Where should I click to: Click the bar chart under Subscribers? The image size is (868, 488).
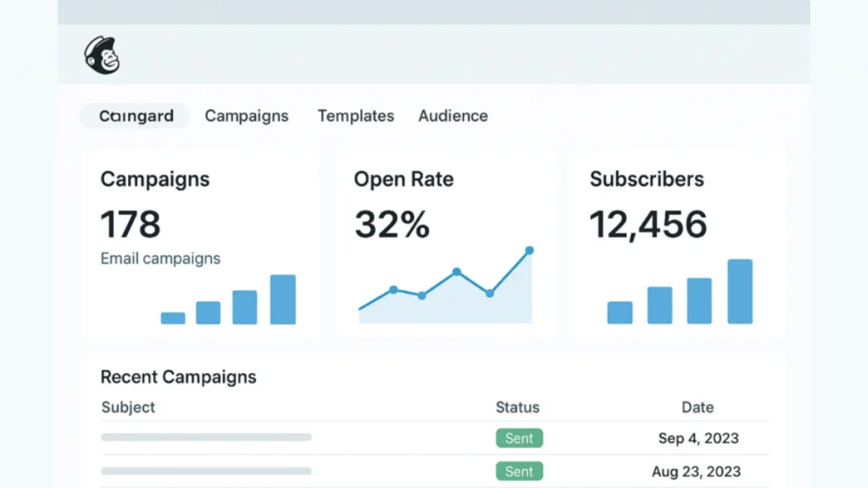point(678,292)
